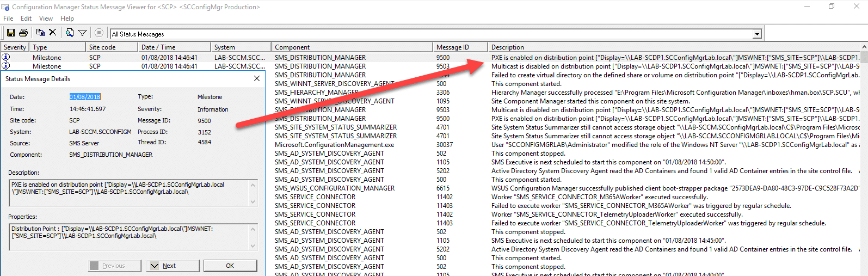
Task: Click Message ID 3306 cell
Action: click(443, 93)
